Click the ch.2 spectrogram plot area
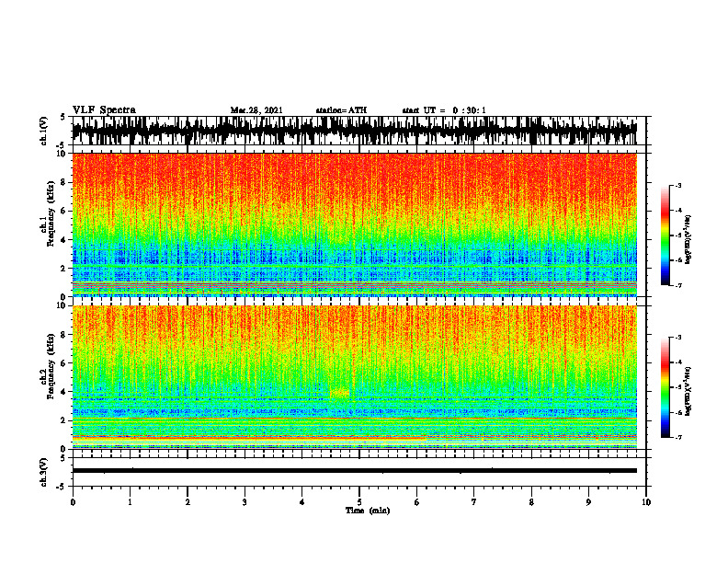Screen dimensions: 728x563 (x=354, y=377)
